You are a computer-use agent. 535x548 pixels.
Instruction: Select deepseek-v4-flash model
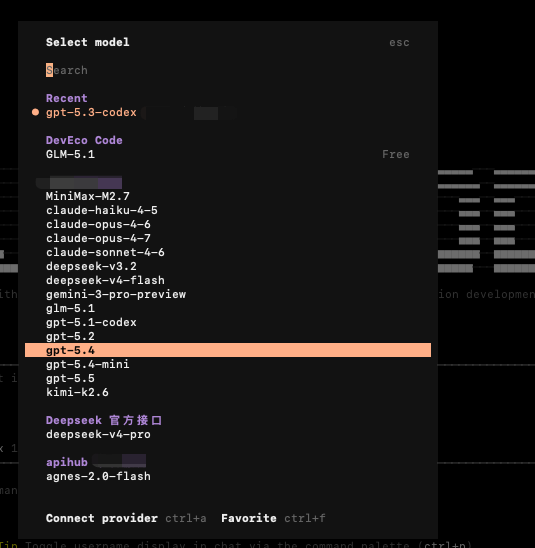[x=105, y=280]
